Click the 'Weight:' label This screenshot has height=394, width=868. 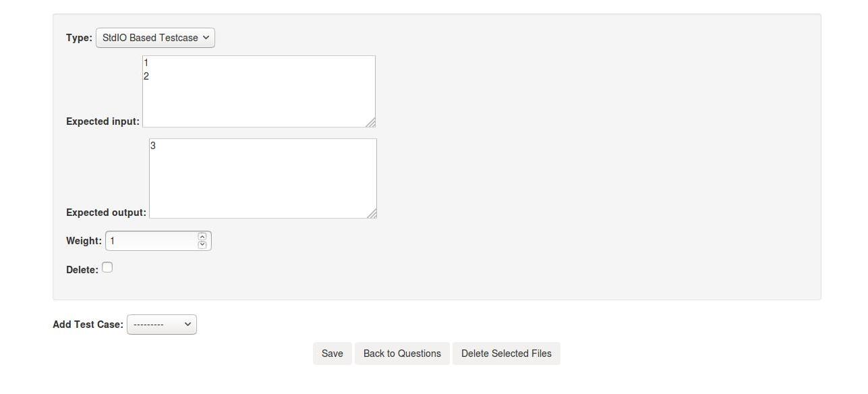(84, 241)
